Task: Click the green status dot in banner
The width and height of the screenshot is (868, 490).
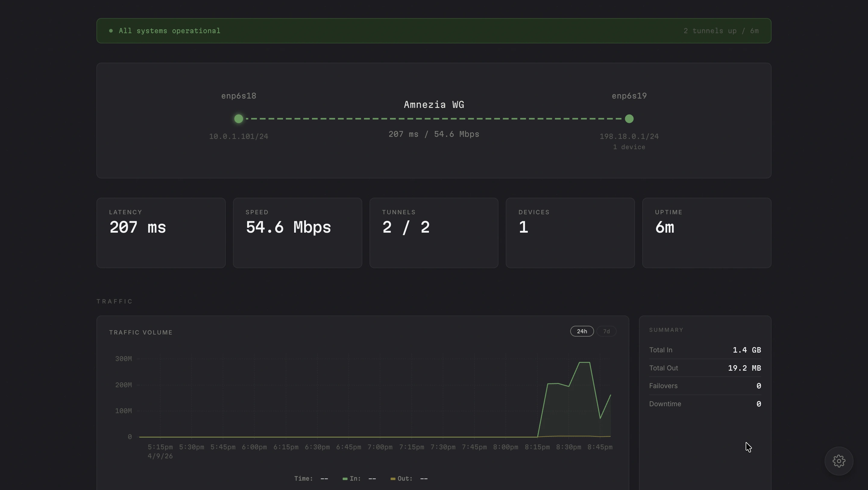Action: pyautogui.click(x=111, y=31)
